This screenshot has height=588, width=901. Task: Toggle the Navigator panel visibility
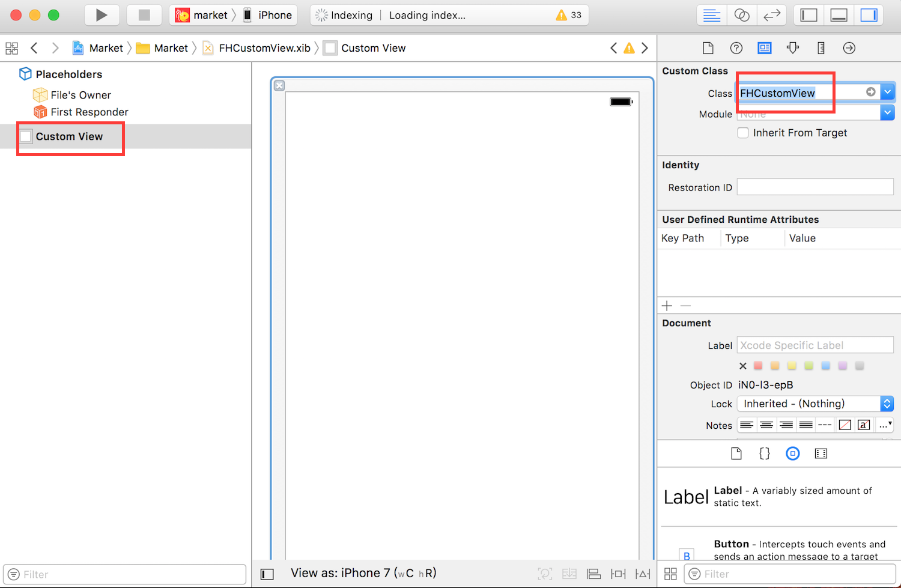pyautogui.click(x=809, y=15)
